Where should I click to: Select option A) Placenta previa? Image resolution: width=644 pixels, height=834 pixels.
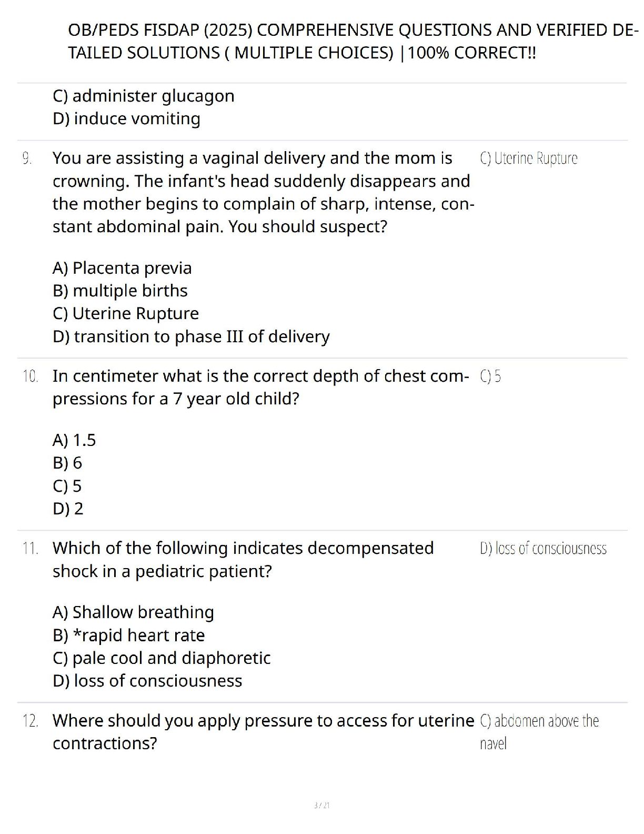(x=122, y=268)
